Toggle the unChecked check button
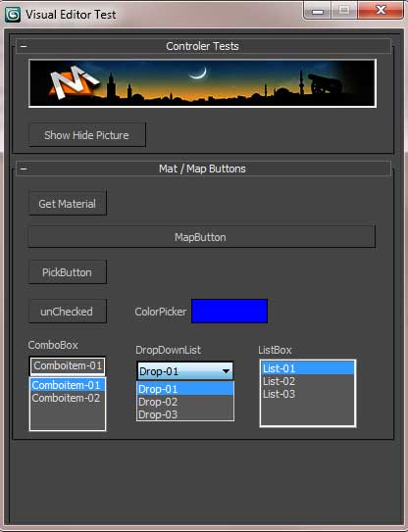Image resolution: width=408 pixels, height=532 pixels. pyautogui.click(x=68, y=312)
